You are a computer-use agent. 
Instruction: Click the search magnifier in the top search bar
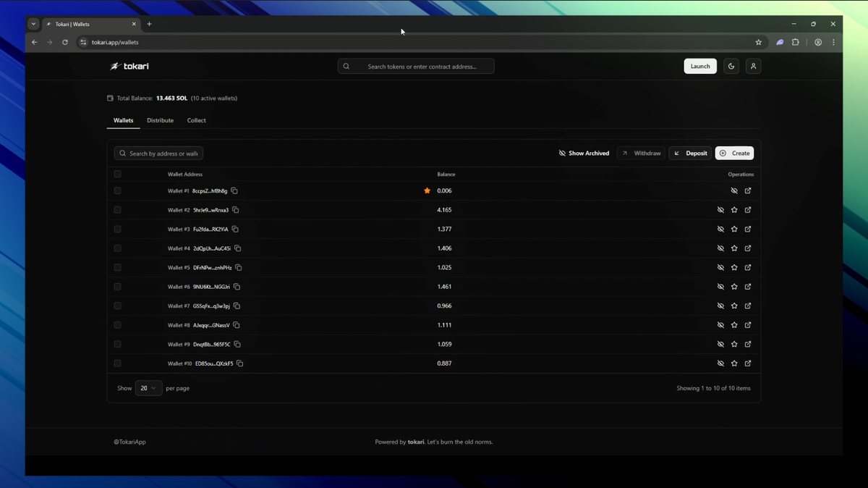346,66
